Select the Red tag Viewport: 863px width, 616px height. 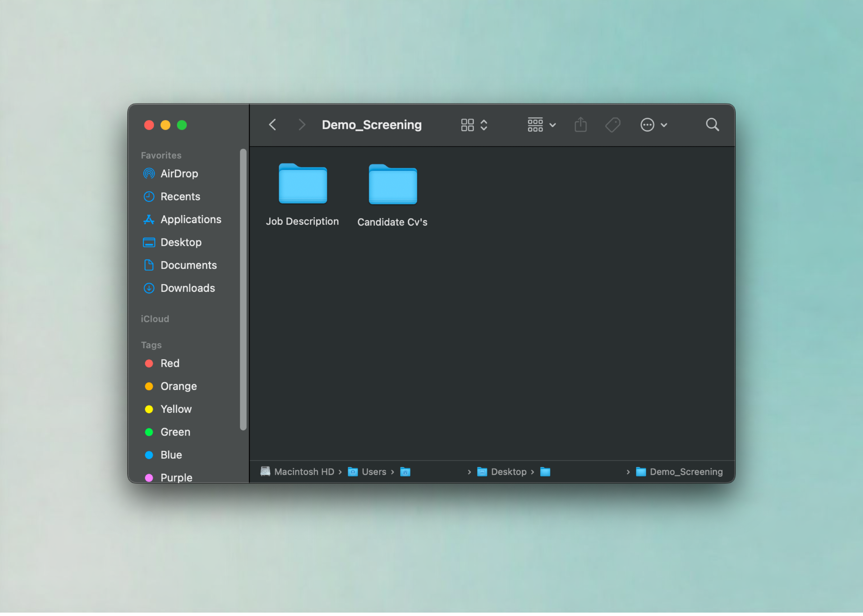169,363
